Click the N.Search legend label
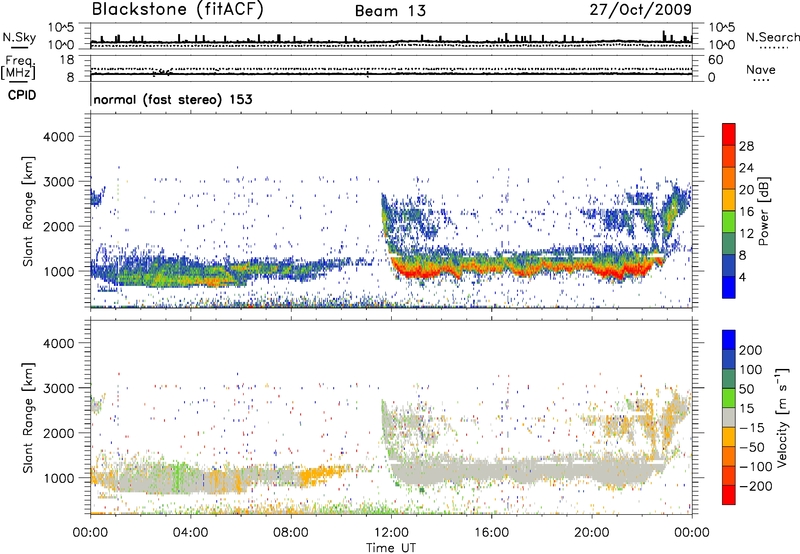Image resolution: width=800 pixels, height=554 pixels. [773, 37]
